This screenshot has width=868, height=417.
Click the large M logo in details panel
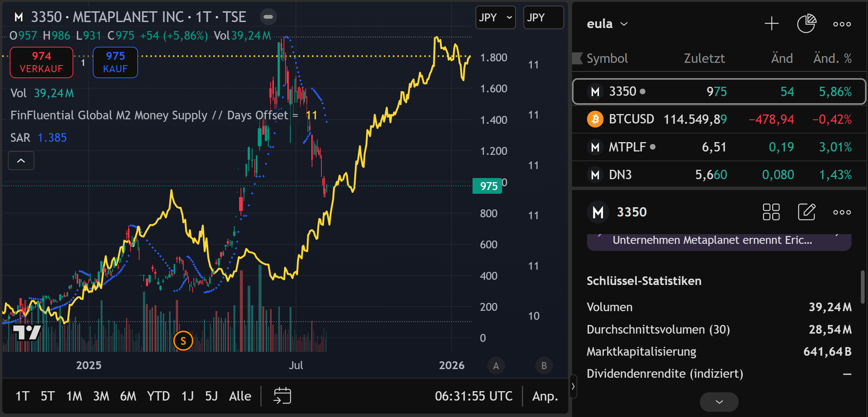click(598, 212)
